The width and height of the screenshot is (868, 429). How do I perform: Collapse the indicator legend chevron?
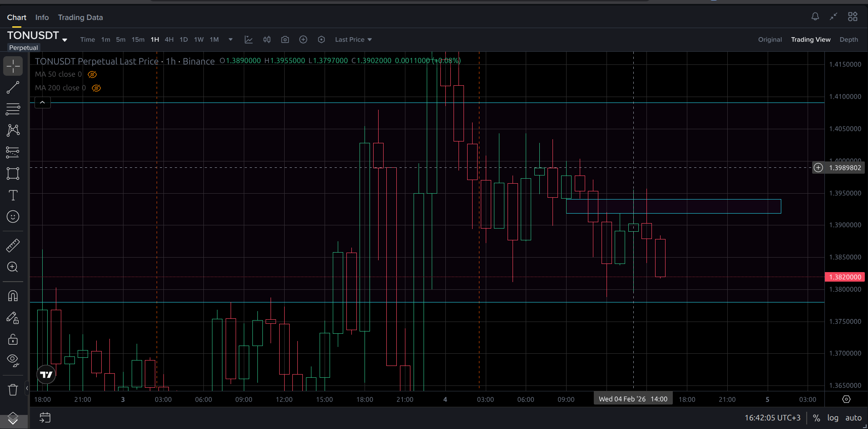42,102
